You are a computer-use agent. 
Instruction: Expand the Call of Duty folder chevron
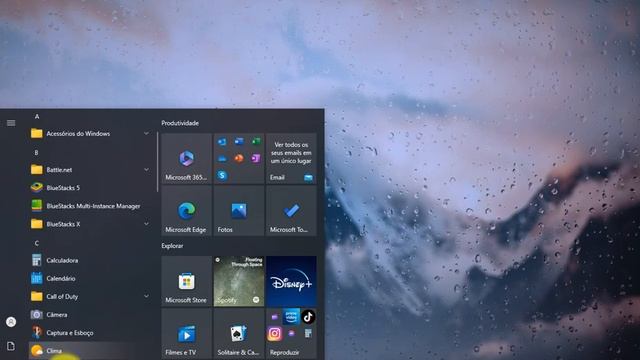tap(146, 296)
